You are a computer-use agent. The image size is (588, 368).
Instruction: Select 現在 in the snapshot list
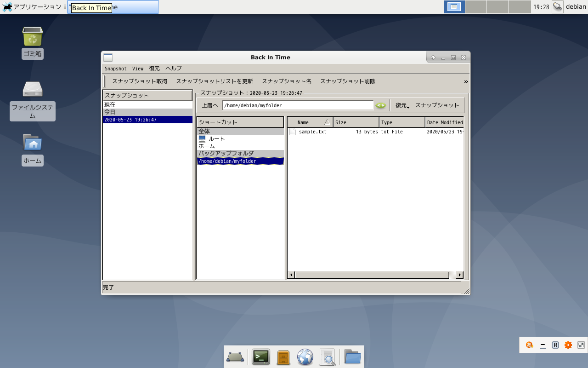point(147,105)
